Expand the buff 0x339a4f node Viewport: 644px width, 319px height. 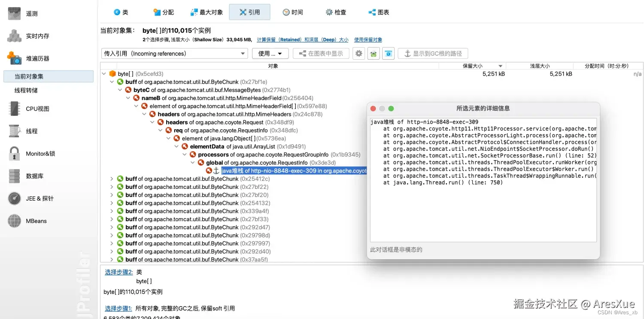(112, 211)
